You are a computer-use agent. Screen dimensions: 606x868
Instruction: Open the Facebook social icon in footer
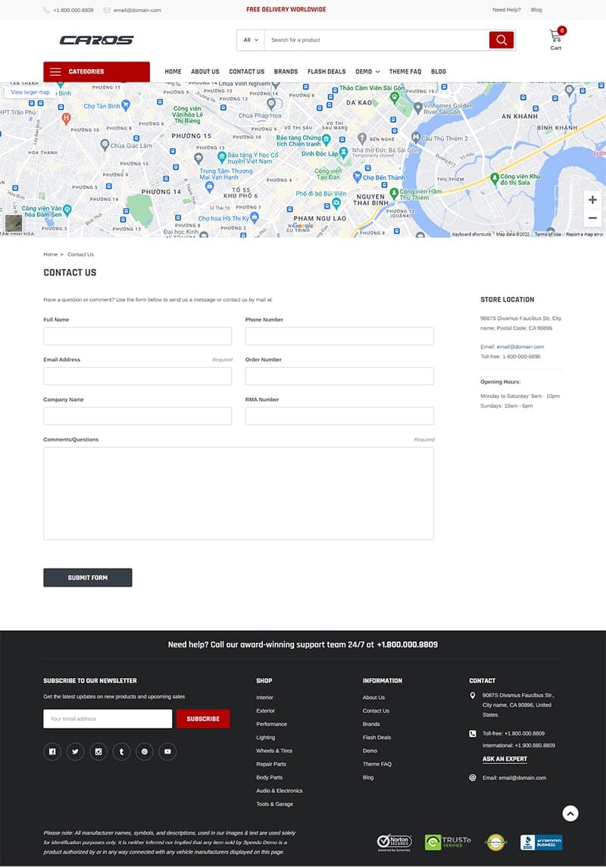[52, 752]
